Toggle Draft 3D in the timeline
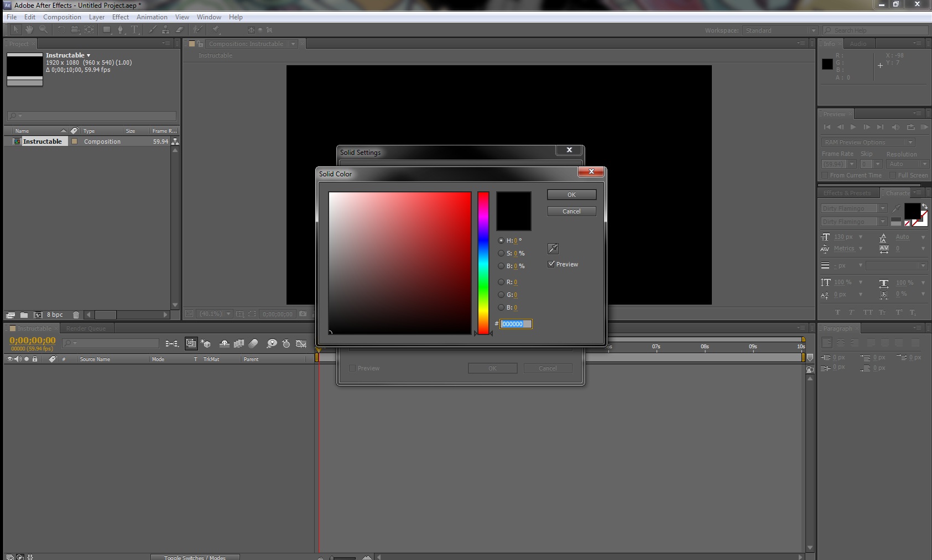 (205, 343)
